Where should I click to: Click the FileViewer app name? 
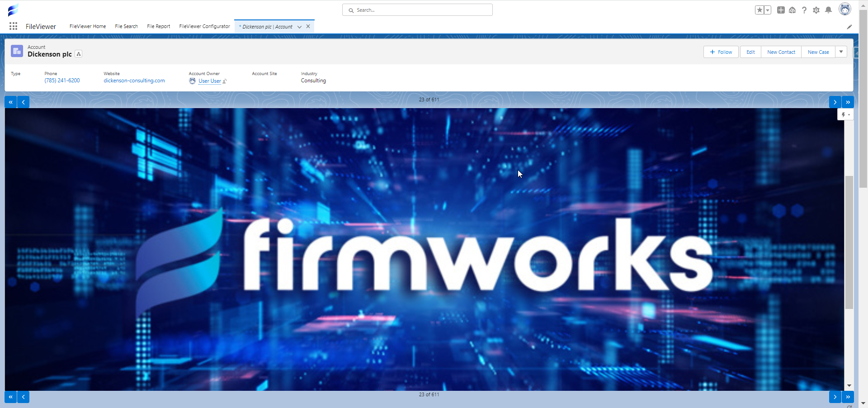[41, 27]
